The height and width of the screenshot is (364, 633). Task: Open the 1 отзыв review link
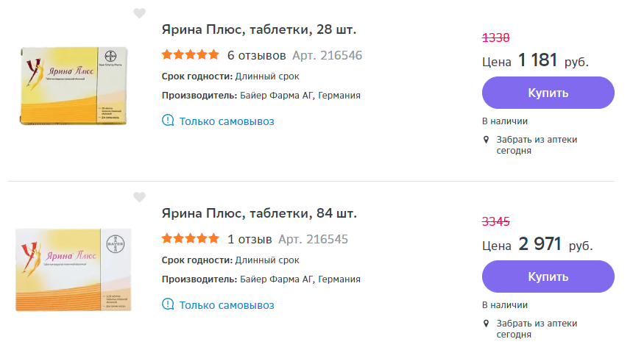click(x=250, y=239)
